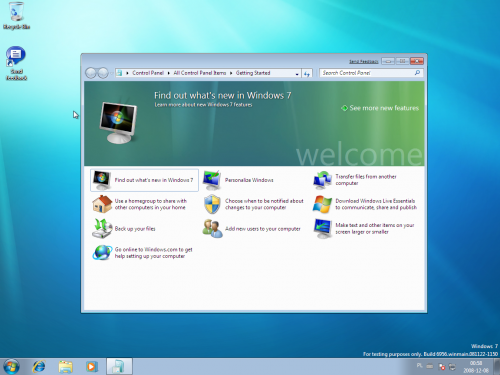Click the Add new users people icon
The width and height of the screenshot is (500, 375).
[212, 229]
